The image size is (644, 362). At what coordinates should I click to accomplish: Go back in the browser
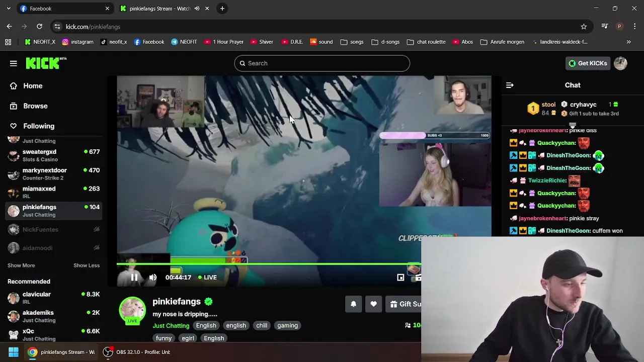point(9,27)
